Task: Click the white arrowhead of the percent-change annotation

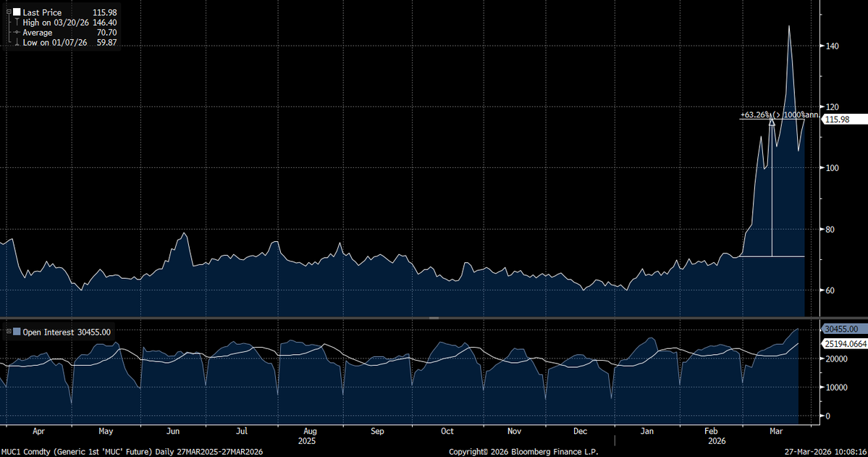Action: [772, 121]
